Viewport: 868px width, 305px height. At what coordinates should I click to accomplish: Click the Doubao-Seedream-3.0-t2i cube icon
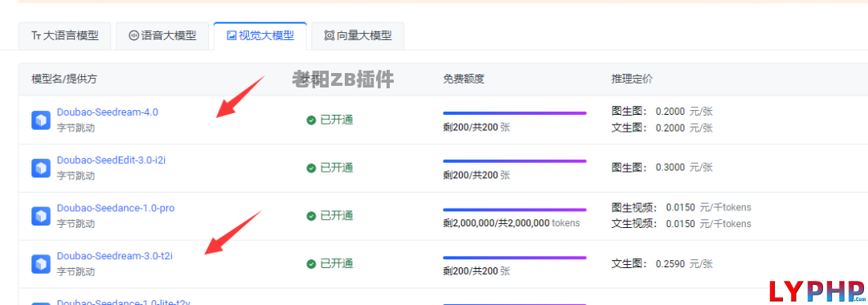(41, 264)
